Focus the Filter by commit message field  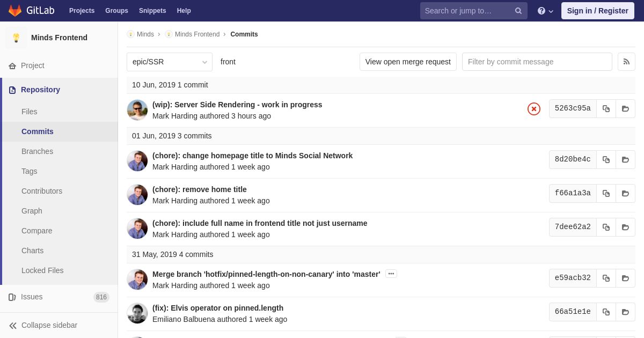(537, 62)
